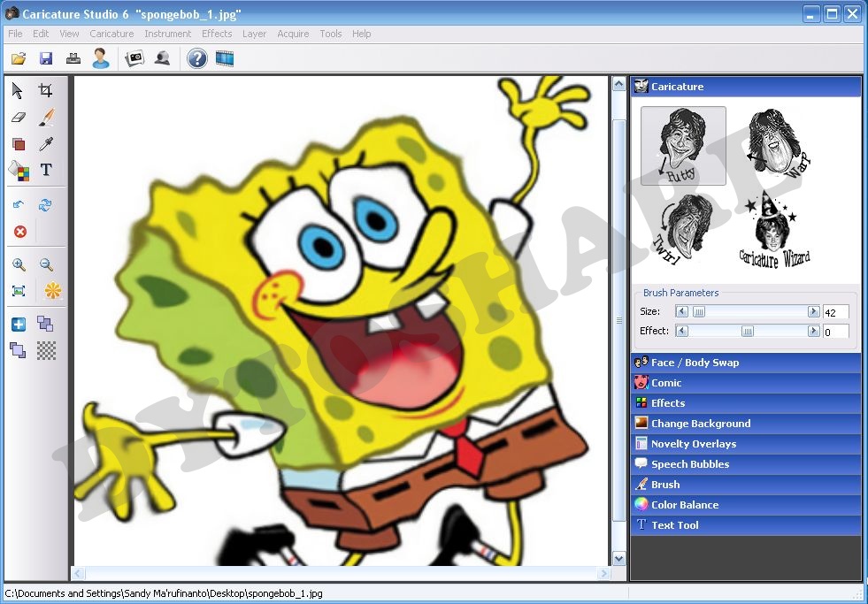Click the Save floppy disk icon
868x604 pixels.
(x=46, y=58)
